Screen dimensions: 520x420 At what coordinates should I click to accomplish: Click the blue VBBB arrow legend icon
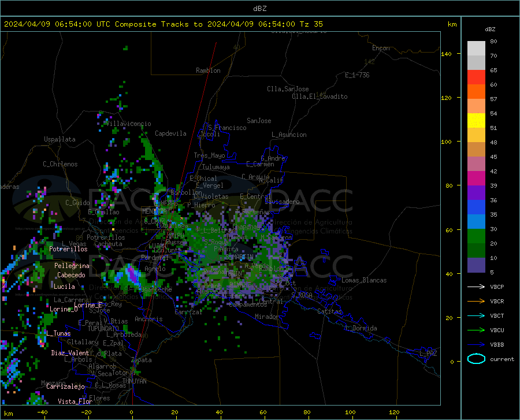tap(476, 344)
